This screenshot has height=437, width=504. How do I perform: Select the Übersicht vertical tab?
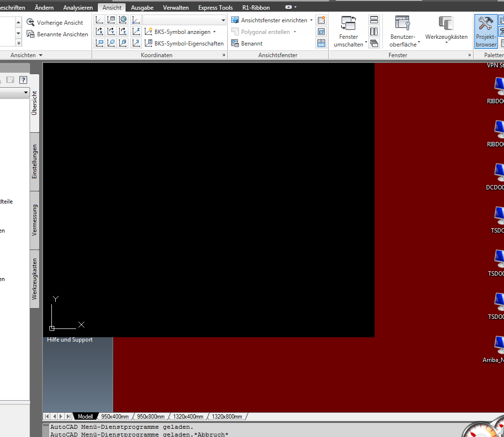click(34, 103)
